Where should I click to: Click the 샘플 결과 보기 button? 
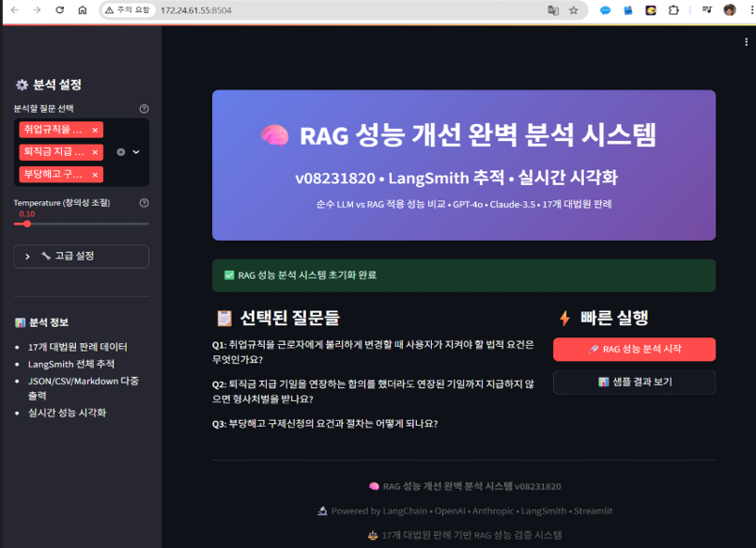coord(634,382)
